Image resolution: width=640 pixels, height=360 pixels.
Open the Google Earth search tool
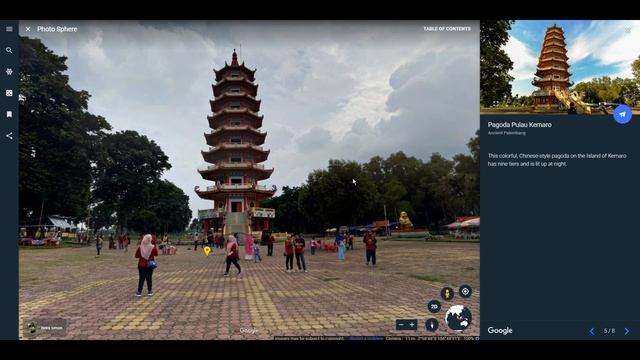[9, 50]
